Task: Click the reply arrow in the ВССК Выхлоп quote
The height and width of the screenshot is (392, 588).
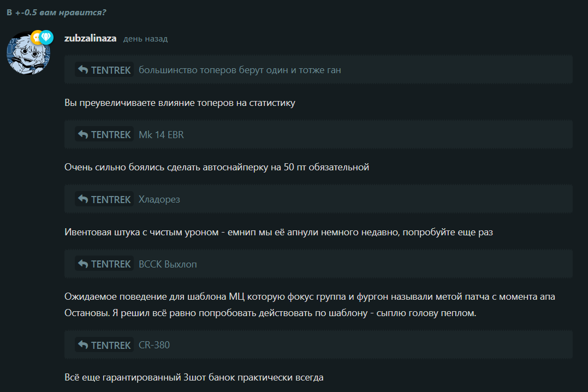Action: coord(83,264)
